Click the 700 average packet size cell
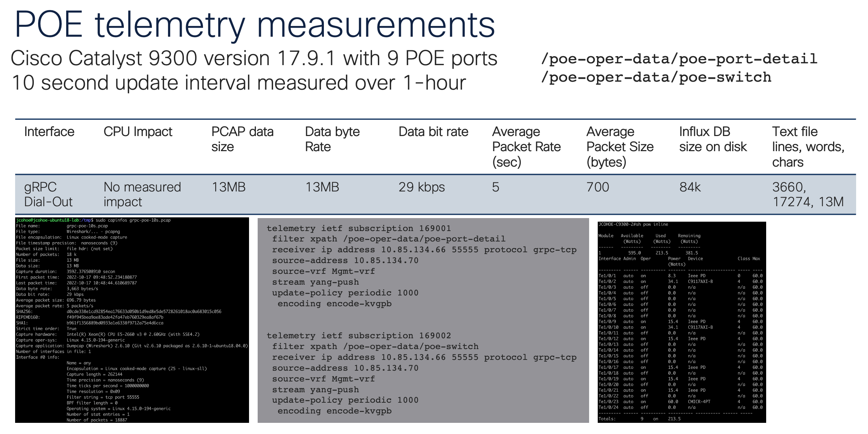The image size is (868, 434). [597, 187]
